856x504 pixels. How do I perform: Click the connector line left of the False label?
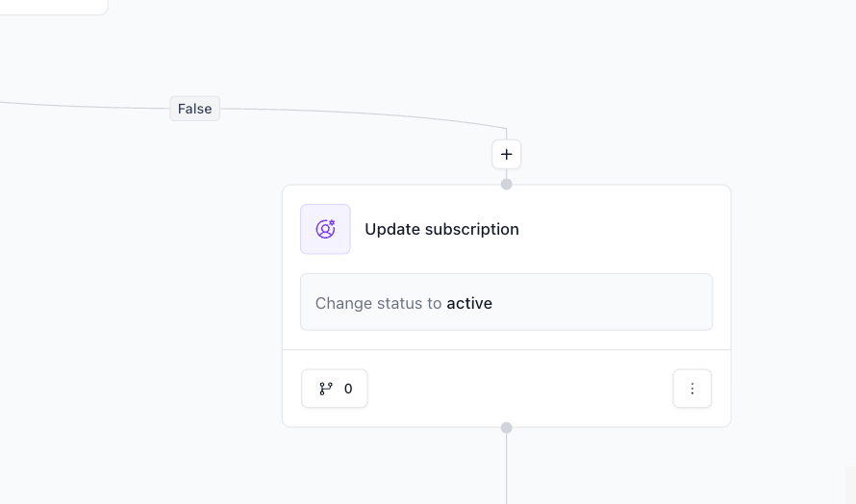click(x=87, y=105)
